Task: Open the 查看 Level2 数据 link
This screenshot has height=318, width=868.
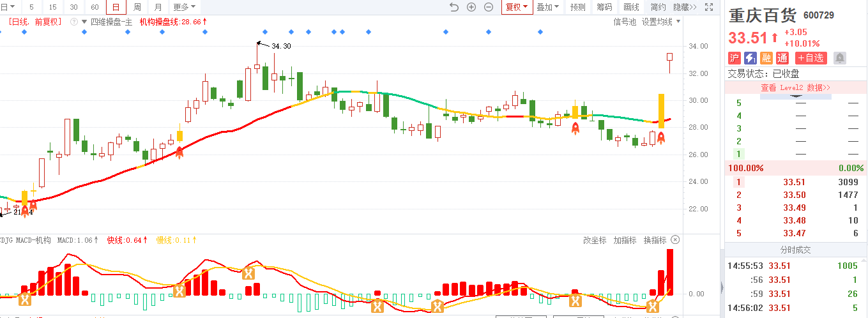Action: click(795, 87)
